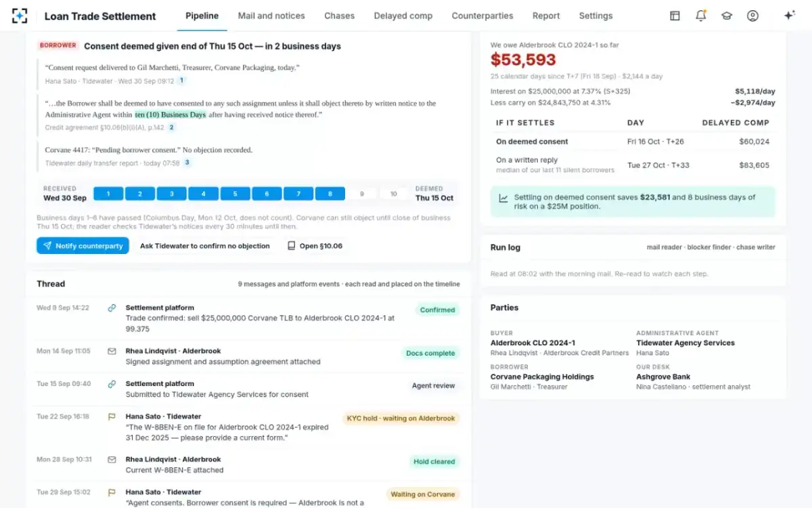812x508 pixels.
Task: Click the Agent review status badge
Action: tap(434, 385)
